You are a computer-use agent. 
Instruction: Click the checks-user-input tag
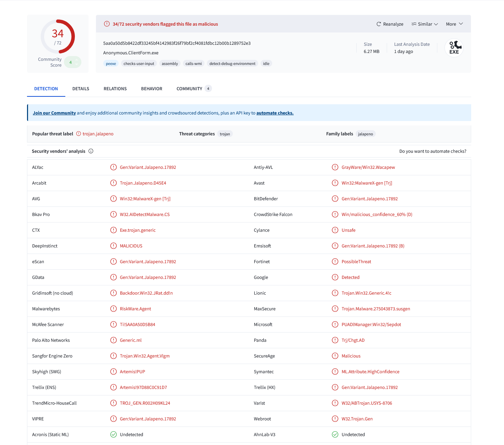point(139,64)
